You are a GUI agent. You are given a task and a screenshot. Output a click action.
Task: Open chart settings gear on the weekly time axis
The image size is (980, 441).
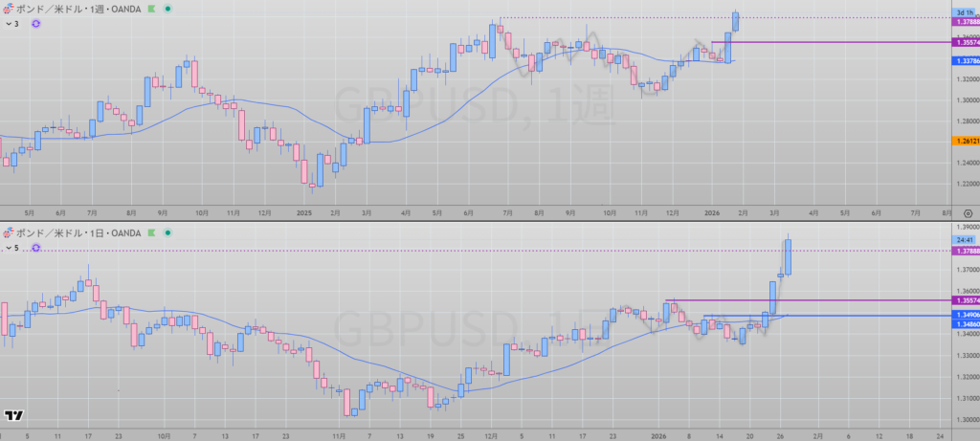click(x=967, y=212)
